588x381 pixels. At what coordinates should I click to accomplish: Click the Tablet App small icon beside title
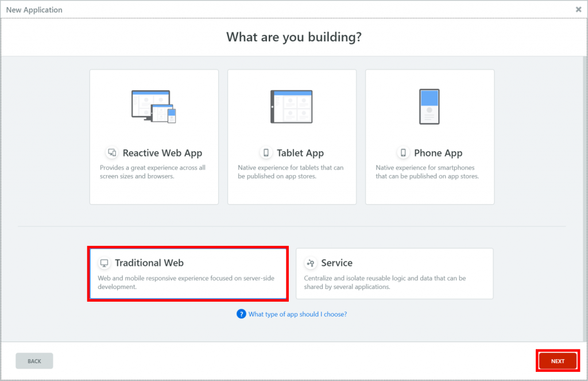pyautogui.click(x=265, y=153)
